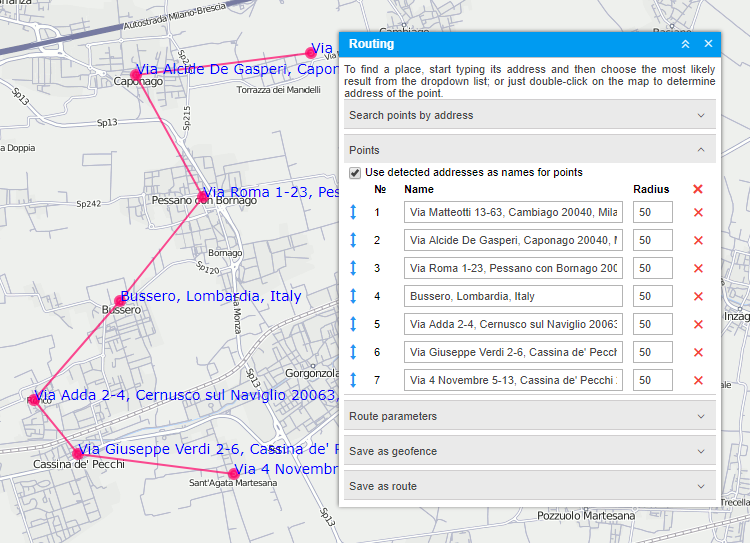Click the name field of point 3

tap(513, 268)
